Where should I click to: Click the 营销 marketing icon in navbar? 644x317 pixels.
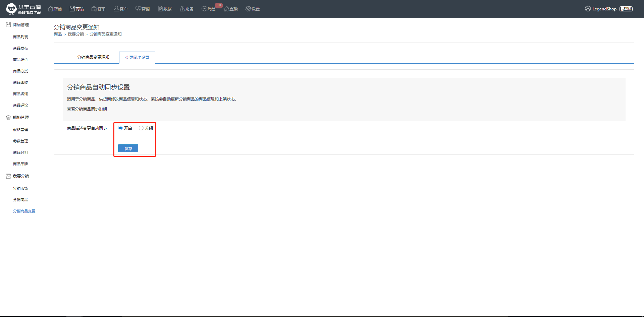[x=138, y=9]
